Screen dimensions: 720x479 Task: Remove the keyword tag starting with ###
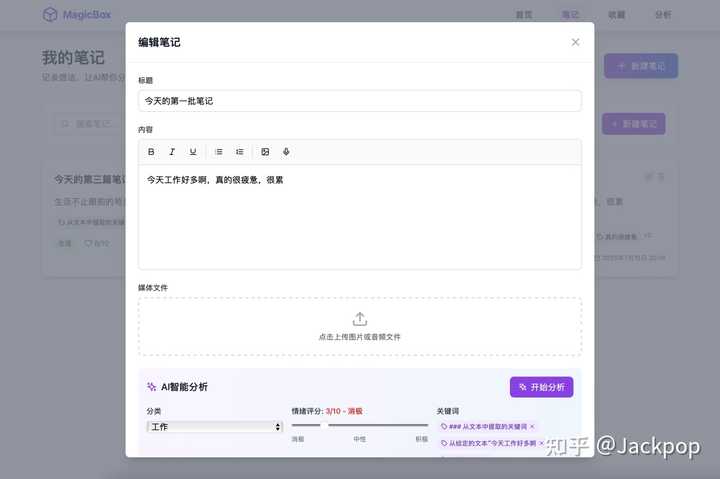[532, 427]
